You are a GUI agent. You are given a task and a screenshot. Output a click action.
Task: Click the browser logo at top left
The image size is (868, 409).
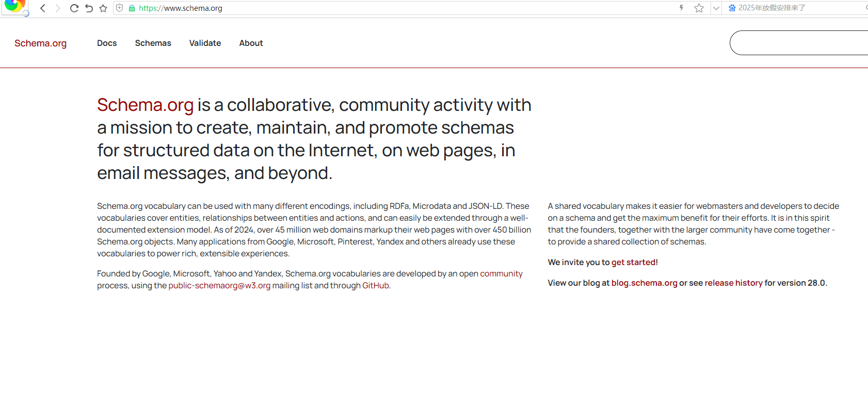(14, 6)
